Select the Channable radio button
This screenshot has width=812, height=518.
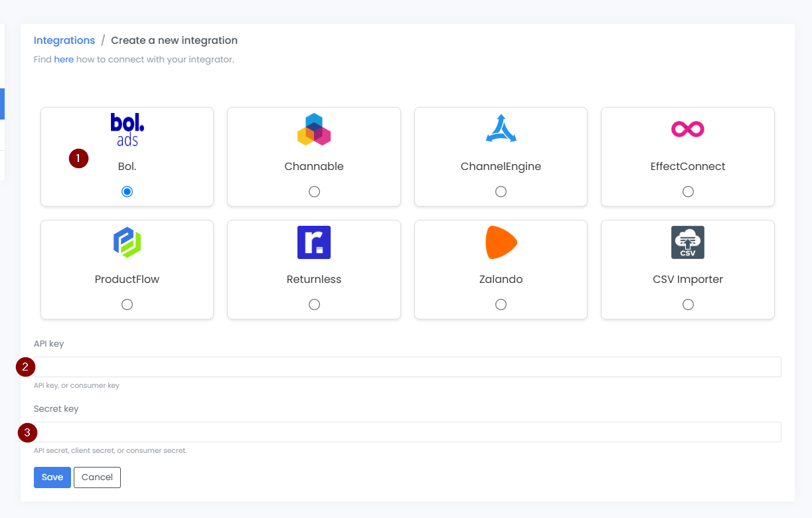click(x=314, y=191)
